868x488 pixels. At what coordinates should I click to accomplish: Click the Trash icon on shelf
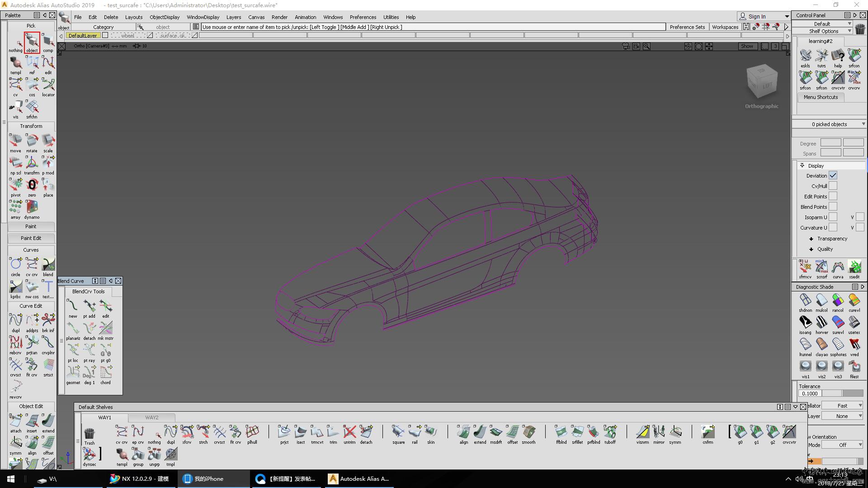coord(90,436)
